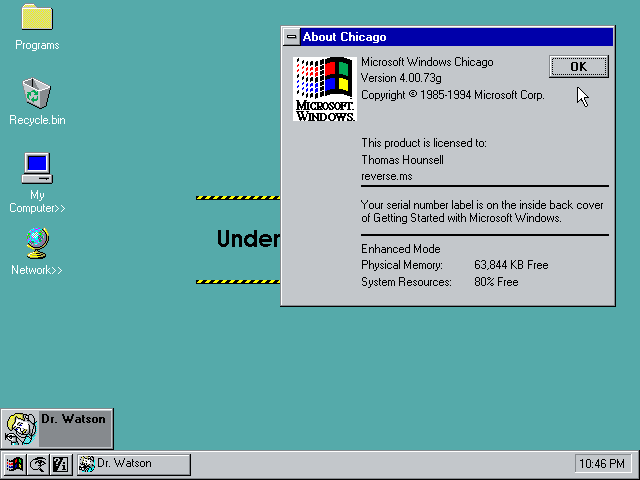Open About Chicago system control menu box
The height and width of the screenshot is (480, 640).
[291, 37]
